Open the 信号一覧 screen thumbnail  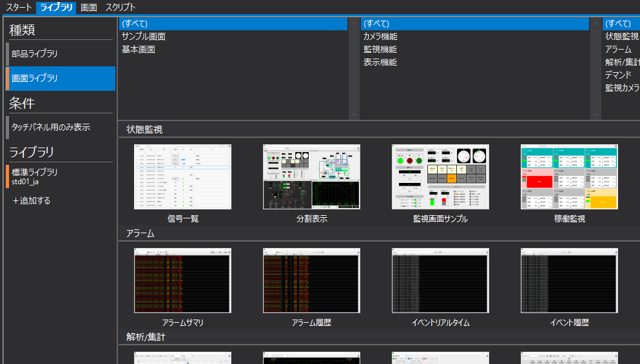coord(182,177)
